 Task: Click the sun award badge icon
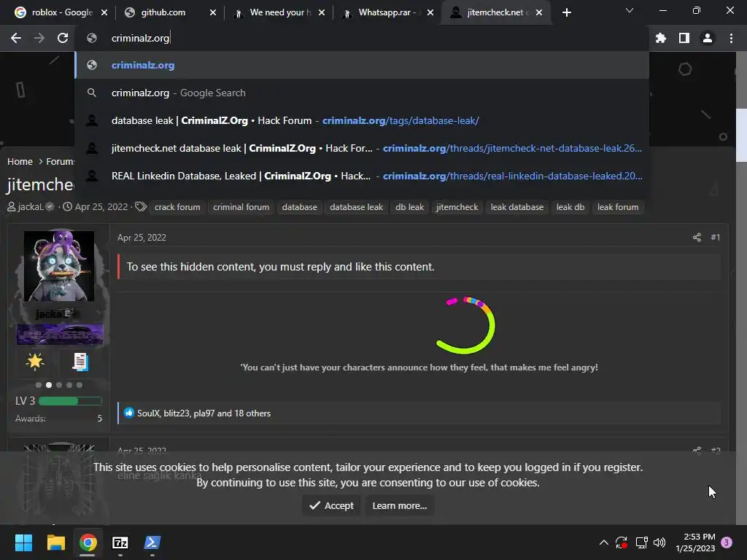pyautogui.click(x=35, y=362)
